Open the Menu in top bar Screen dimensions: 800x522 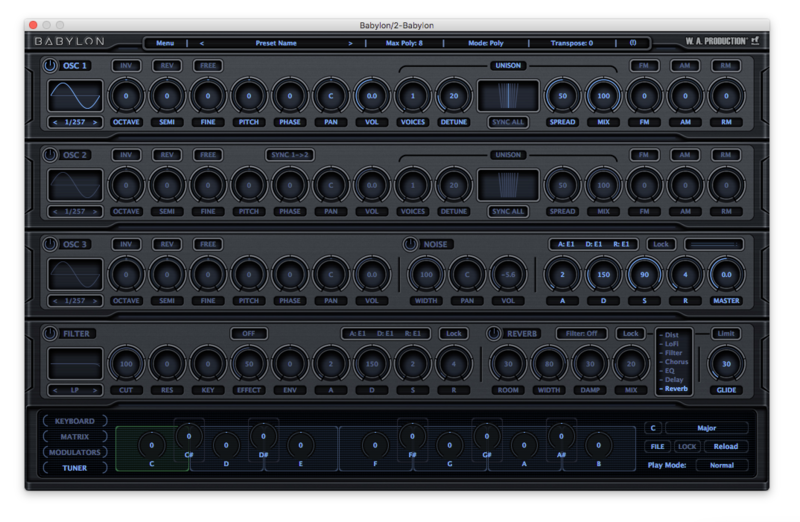click(164, 43)
